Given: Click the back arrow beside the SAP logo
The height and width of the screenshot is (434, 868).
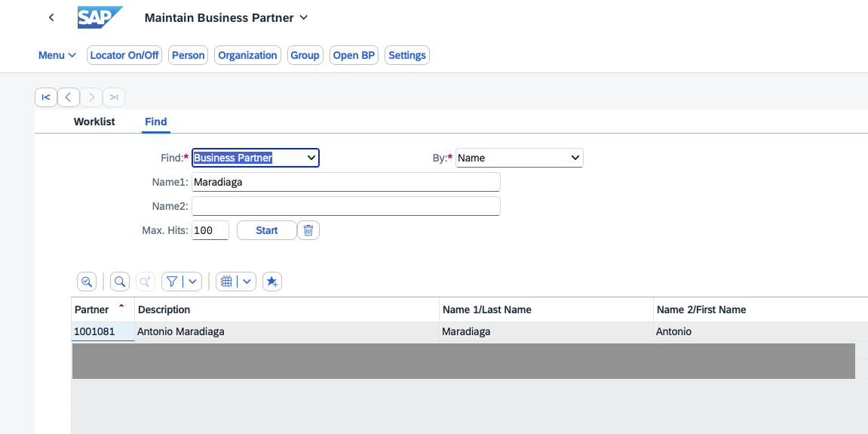Looking at the screenshot, I should pos(51,17).
